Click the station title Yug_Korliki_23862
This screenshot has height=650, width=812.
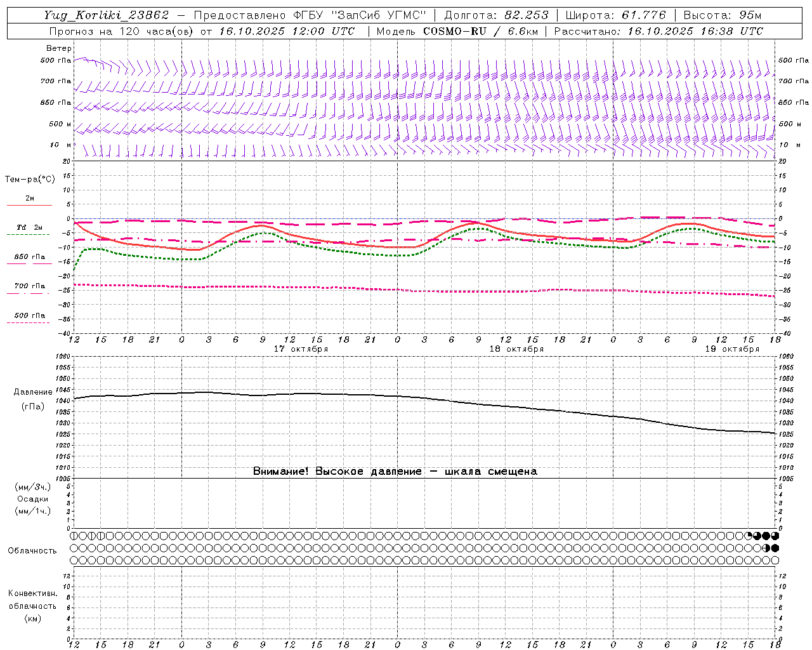(x=106, y=15)
